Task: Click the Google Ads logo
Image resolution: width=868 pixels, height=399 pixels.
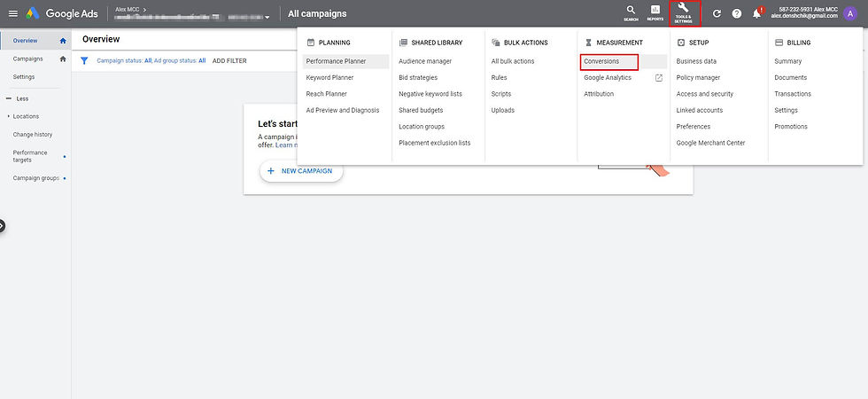Action: pyautogui.click(x=62, y=14)
